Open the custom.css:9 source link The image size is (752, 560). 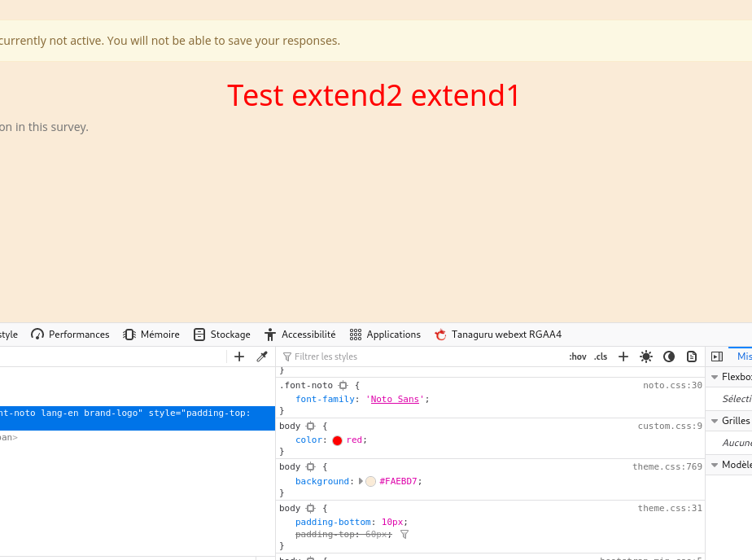click(x=670, y=426)
